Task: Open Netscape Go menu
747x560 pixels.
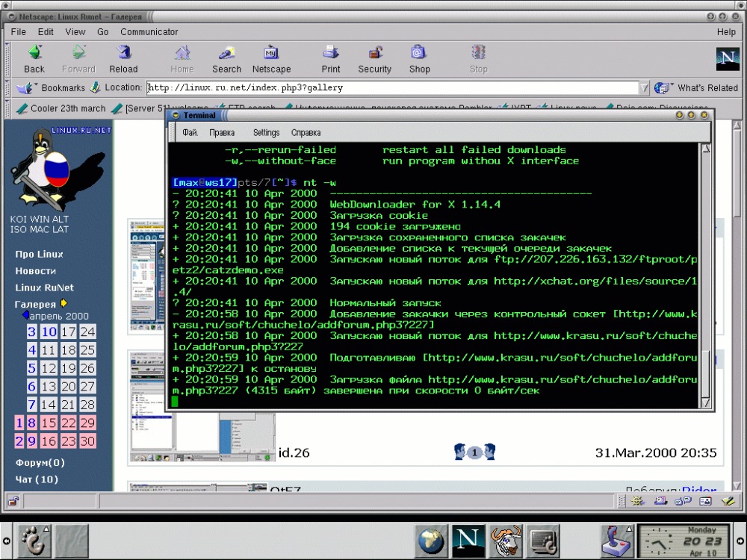Action: click(x=102, y=32)
